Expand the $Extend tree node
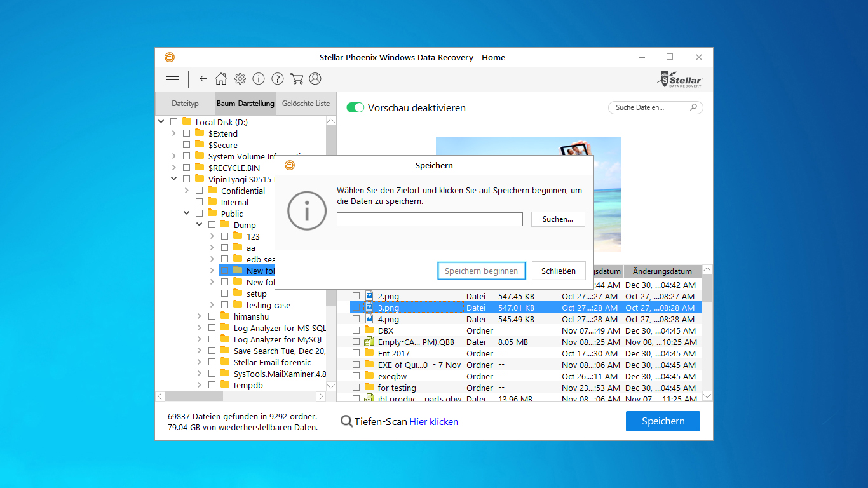868x488 pixels. pyautogui.click(x=174, y=133)
